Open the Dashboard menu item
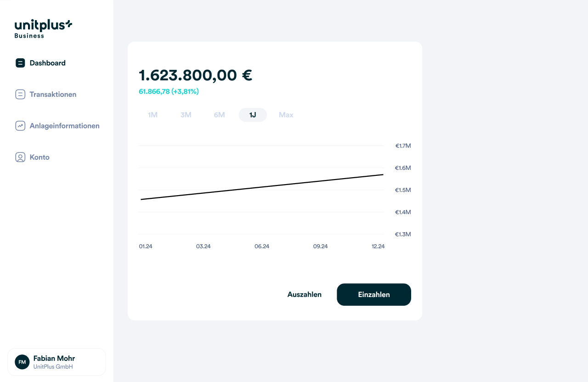 tap(47, 63)
